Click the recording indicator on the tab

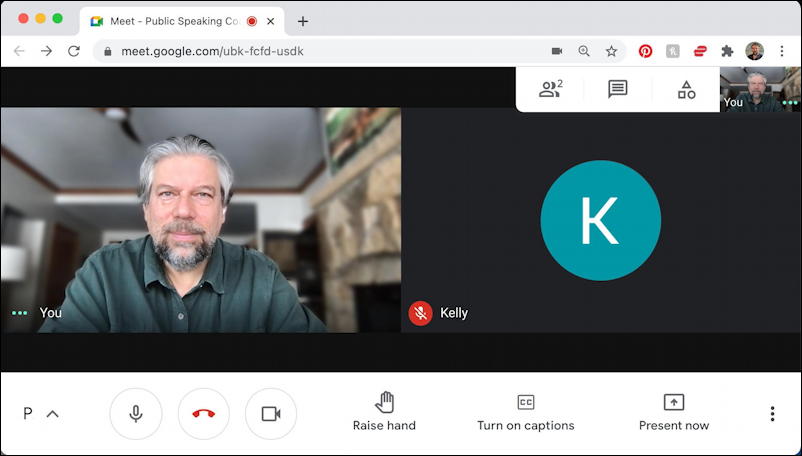[252, 21]
